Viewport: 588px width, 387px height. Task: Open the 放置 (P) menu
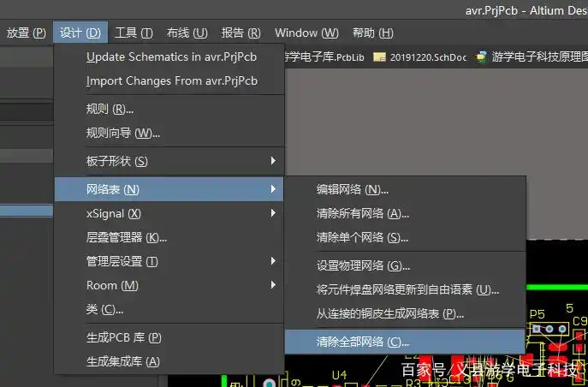[x=26, y=33]
